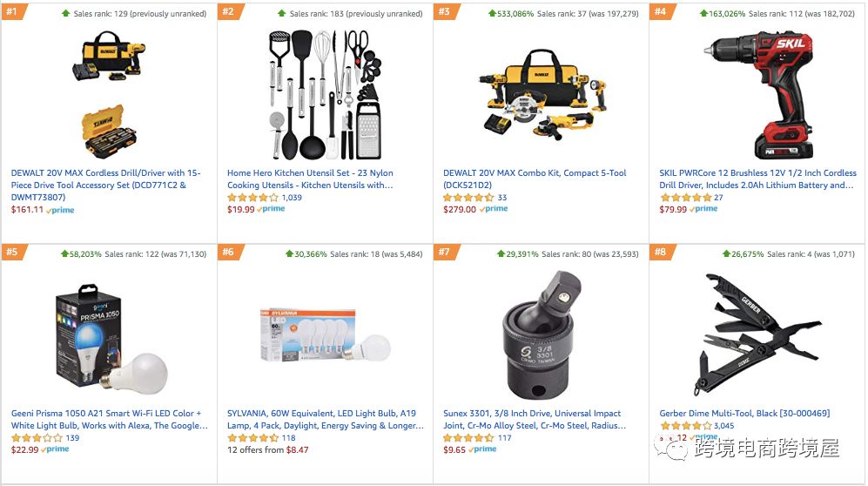Open the kitchen utensil set image
The height and width of the screenshot is (486, 868).
point(324,94)
